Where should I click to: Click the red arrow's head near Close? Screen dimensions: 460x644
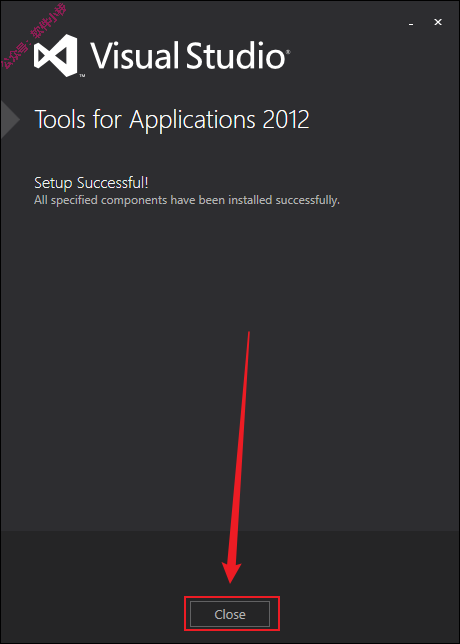pos(230,572)
